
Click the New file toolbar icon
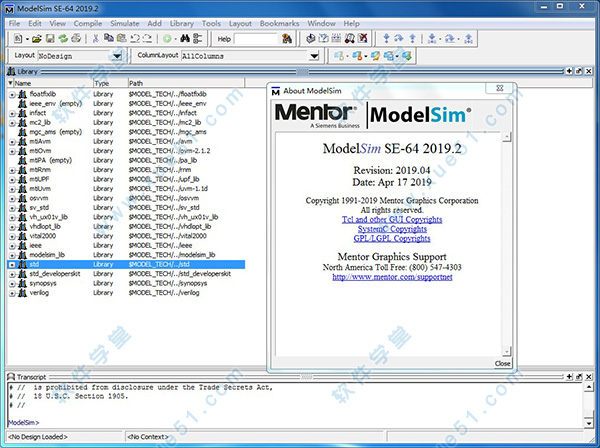[18, 38]
